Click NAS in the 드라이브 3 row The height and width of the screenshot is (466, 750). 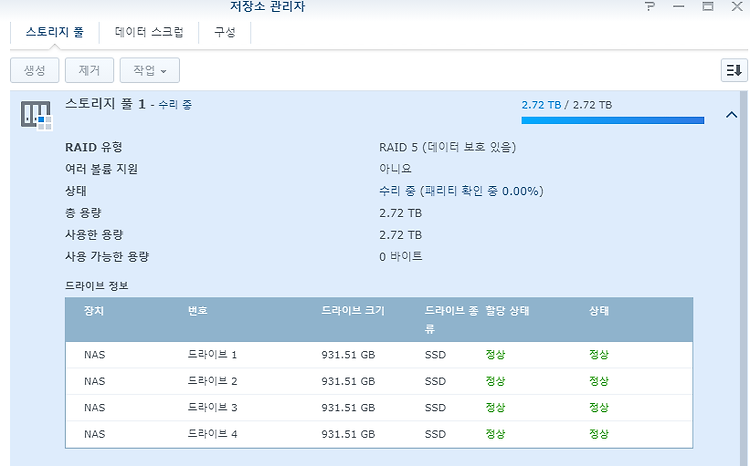pyautogui.click(x=94, y=408)
